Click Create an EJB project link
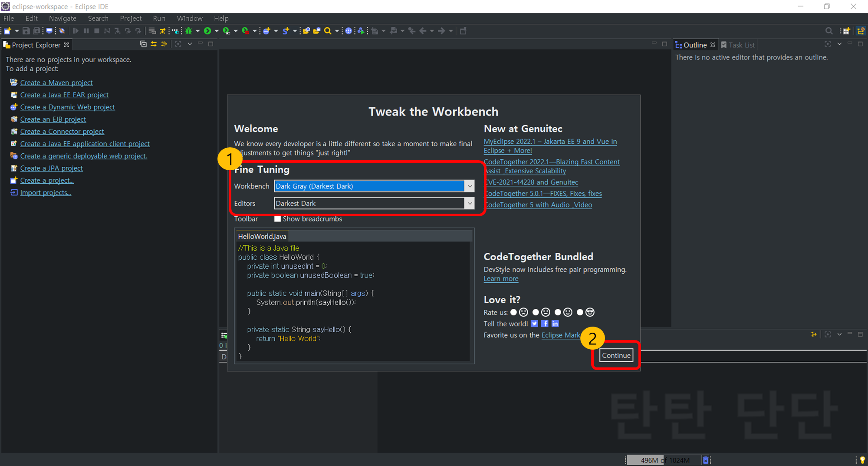Image resolution: width=868 pixels, height=466 pixels. [x=53, y=119]
